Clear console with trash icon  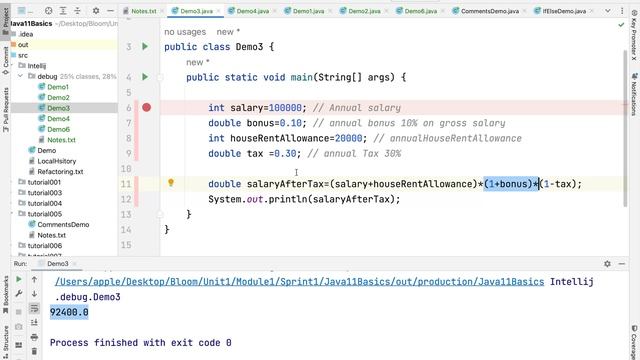[34, 351]
